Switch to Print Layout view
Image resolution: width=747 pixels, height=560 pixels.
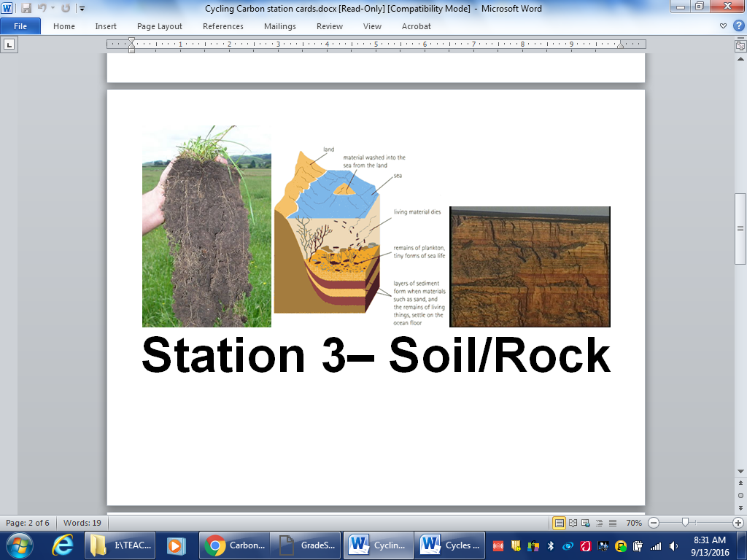tap(560, 523)
